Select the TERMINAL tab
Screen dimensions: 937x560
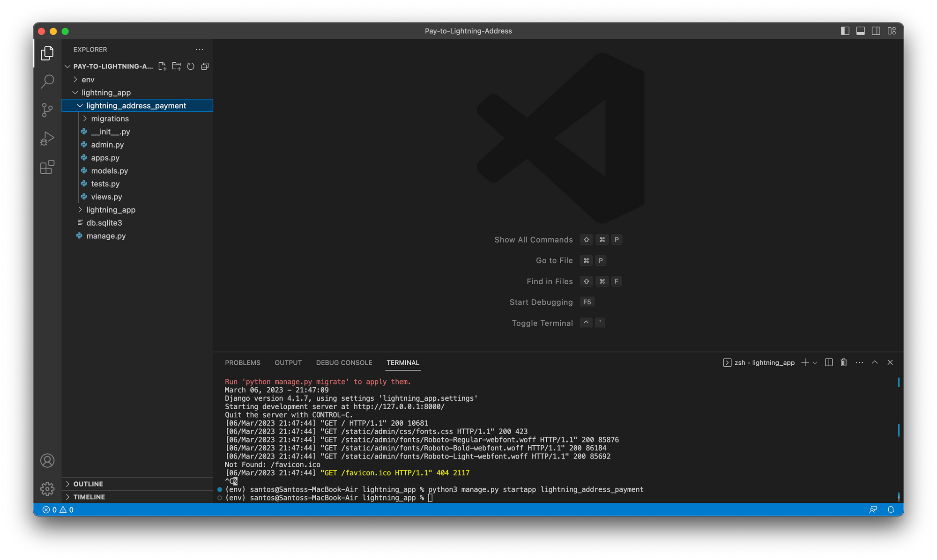(x=403, y=363)
